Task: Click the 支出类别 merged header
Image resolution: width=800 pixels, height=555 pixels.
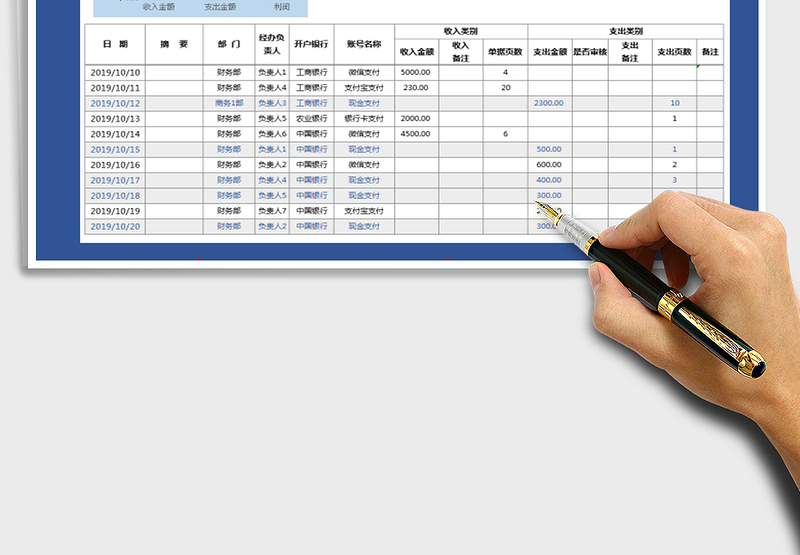Action: click(625, 31)
